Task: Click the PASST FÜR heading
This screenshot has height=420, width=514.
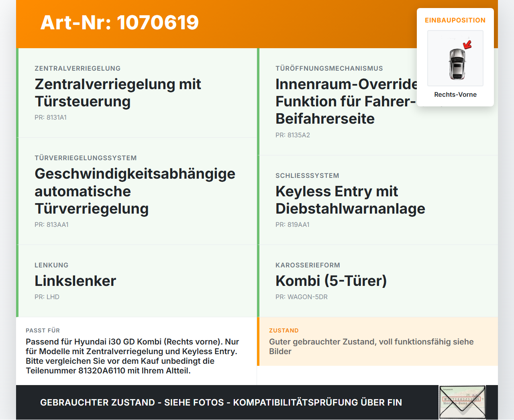Action: pyautogui.click(x=43, y=330)
